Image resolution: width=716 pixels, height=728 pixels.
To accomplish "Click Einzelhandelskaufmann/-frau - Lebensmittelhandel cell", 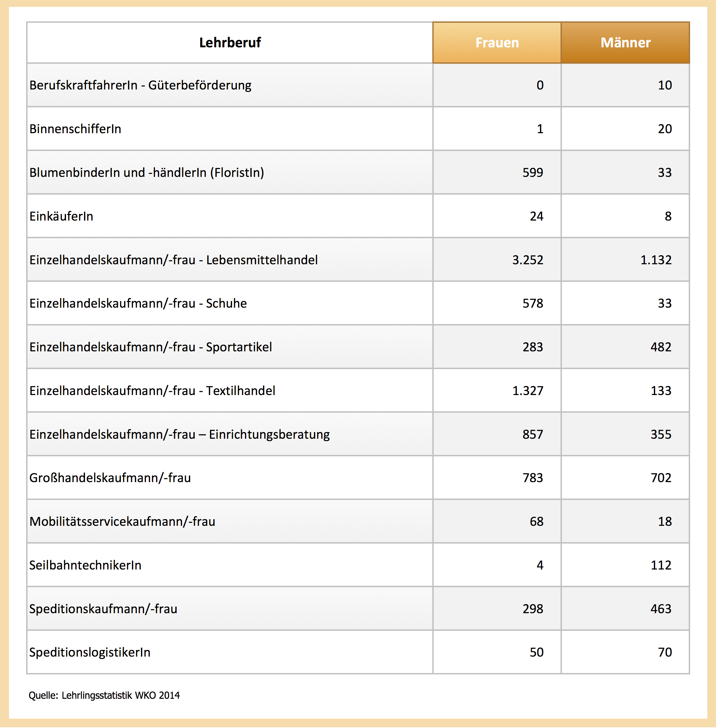I will pos(173,260).
